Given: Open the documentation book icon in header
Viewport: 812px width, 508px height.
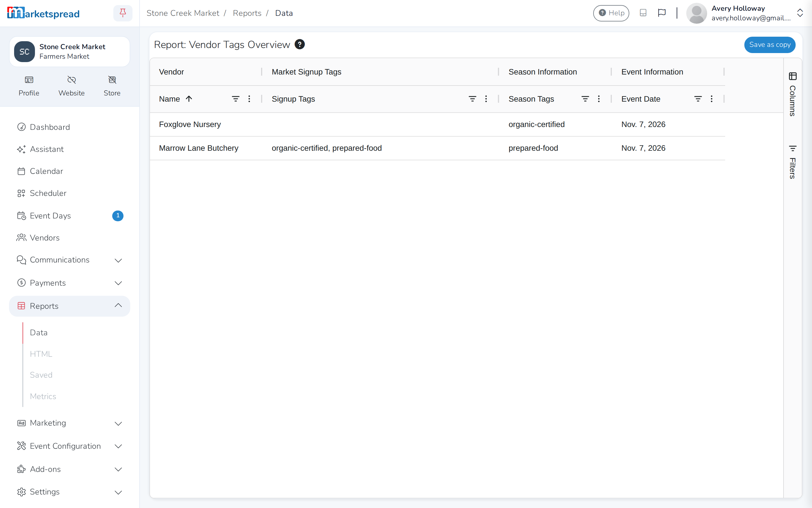Looking at the screenshot, I should (643, 13).
